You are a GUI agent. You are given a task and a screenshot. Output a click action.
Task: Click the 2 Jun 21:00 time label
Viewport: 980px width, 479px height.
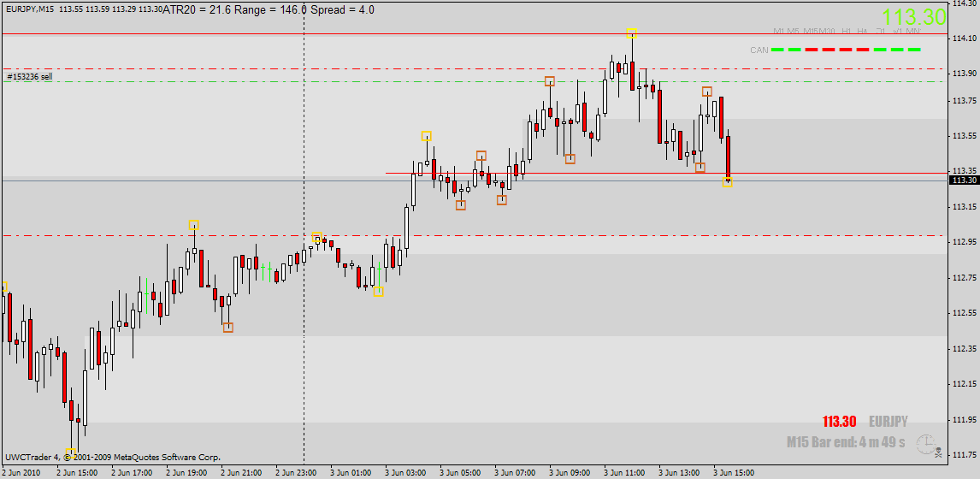(240, 473)
